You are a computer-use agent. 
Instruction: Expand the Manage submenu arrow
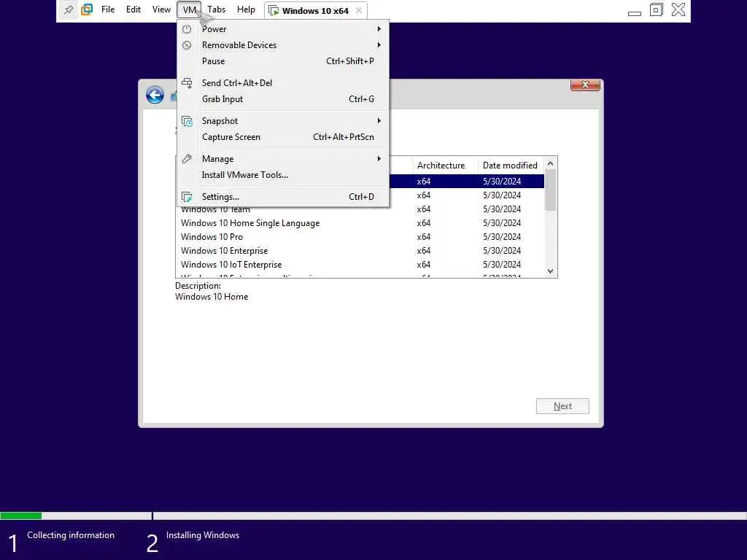(x=379, y=159)
